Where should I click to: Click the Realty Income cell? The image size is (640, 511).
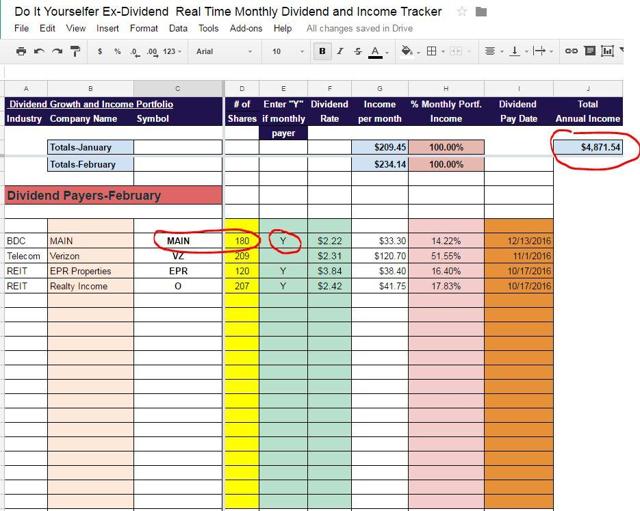point(90,286)
